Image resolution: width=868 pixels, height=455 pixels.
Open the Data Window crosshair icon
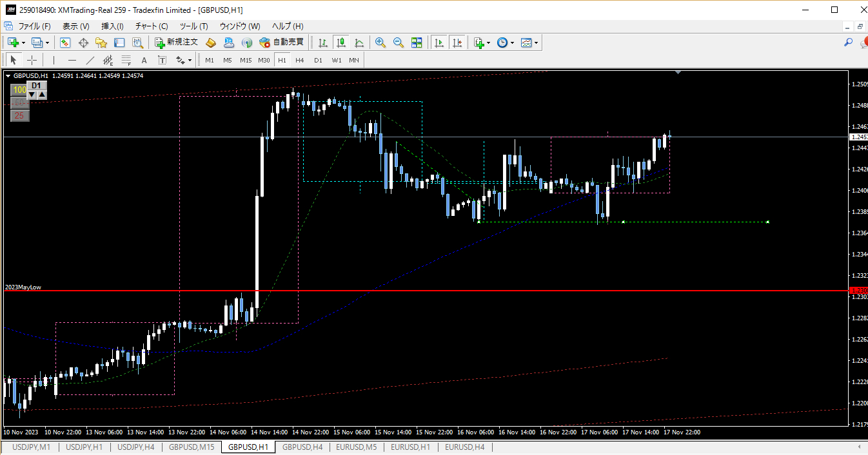83,43
